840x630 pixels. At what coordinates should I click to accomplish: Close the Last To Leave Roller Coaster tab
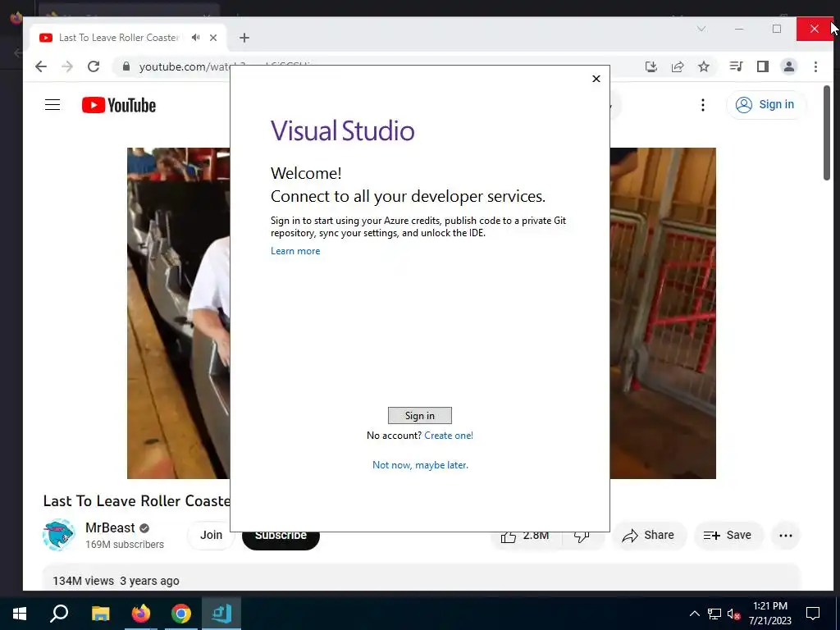pyautogui.click(x=213, y=38)
